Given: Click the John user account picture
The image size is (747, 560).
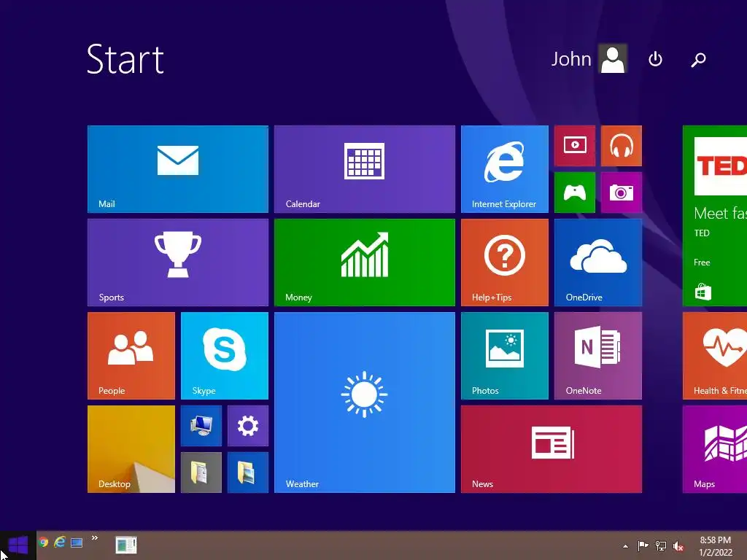Looking at the screenshot, I should coord(613,58).
